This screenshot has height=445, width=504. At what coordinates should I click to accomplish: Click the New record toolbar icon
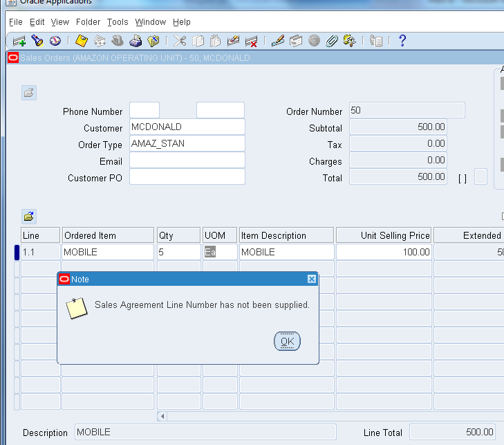click(x=19, y=42)
